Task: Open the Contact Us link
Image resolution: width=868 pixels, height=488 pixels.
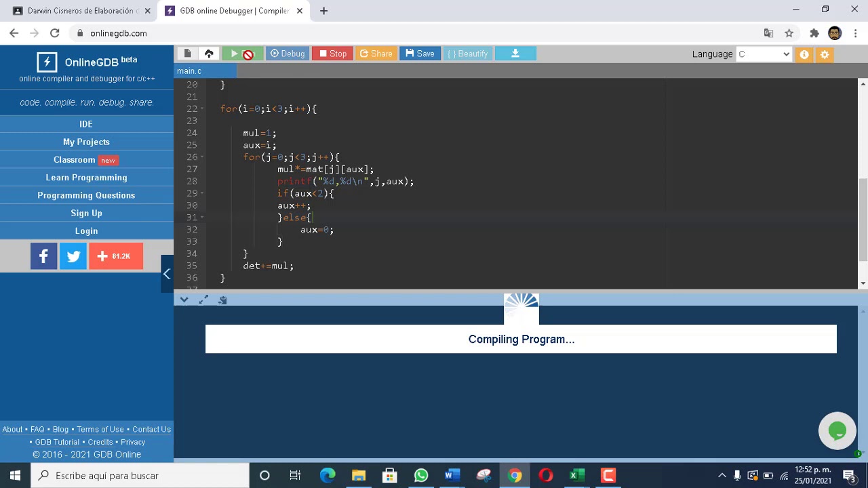Action: coord(151,429)
